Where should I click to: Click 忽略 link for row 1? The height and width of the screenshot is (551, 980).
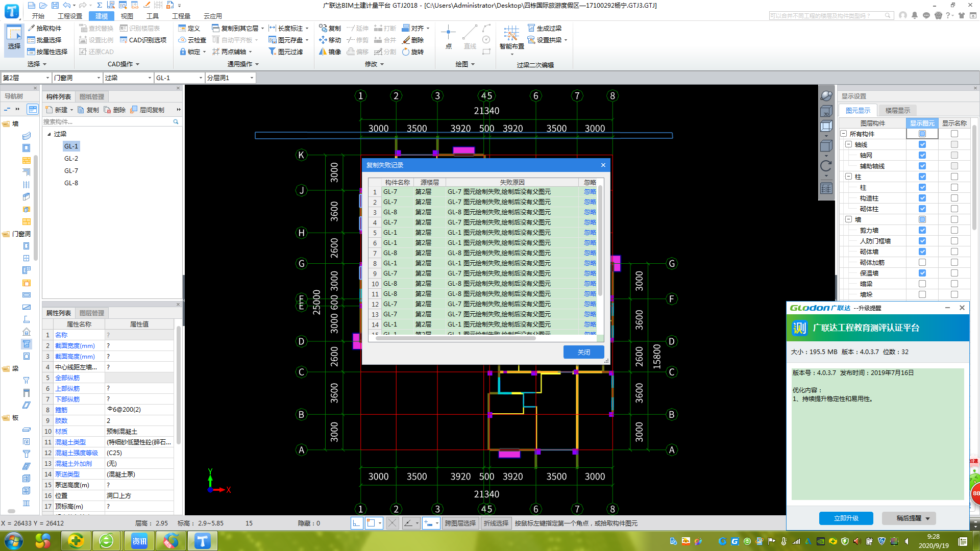coord(590,192)
